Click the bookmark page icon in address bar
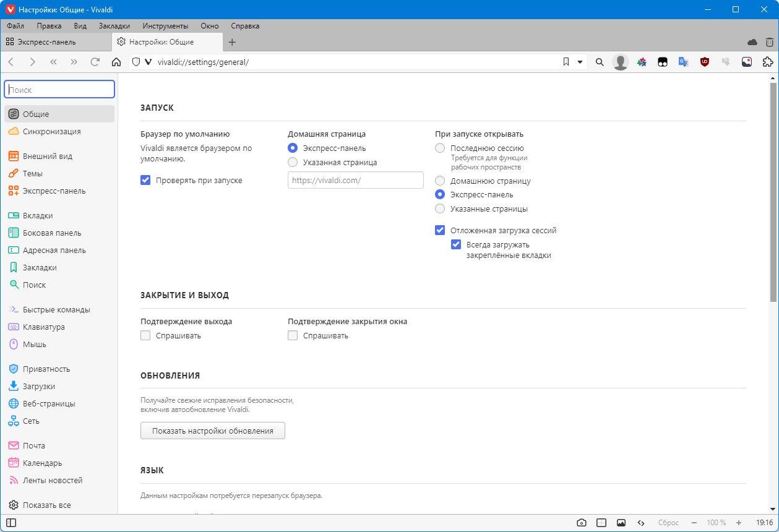This screenshot has width=779, height=532. [566, 62]
